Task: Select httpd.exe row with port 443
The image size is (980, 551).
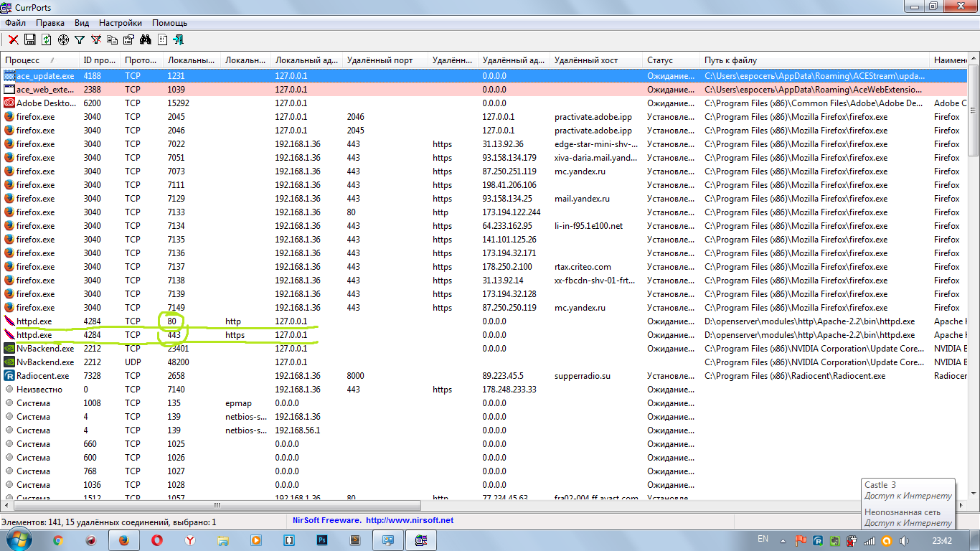Action: pos(484,334)
